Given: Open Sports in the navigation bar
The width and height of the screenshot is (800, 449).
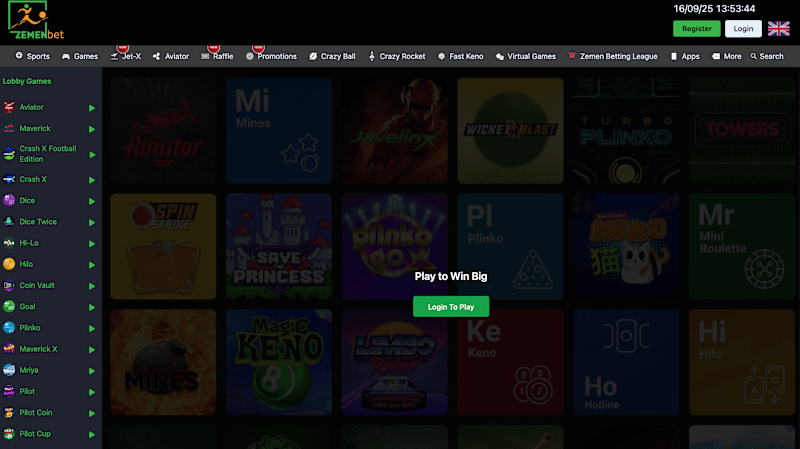Looking at the screenshot, I should pos(33,56).
